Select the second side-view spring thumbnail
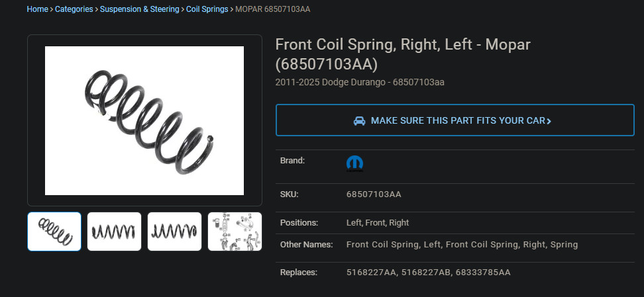Screen dimensions: 644x297 pos(114,232)
